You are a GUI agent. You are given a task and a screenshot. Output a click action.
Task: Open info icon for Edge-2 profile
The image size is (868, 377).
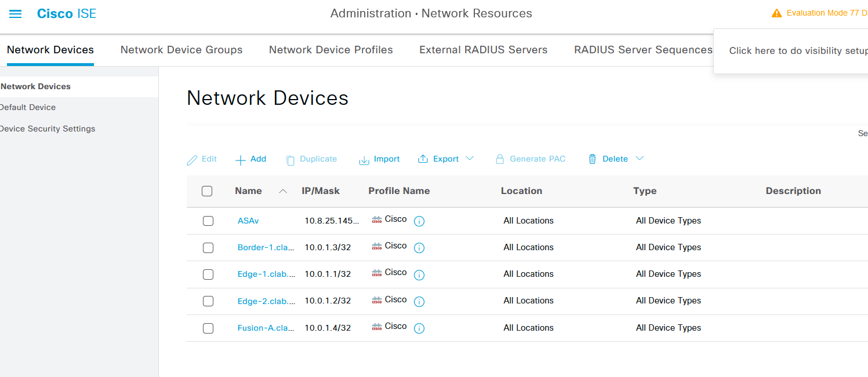(419, 302)
